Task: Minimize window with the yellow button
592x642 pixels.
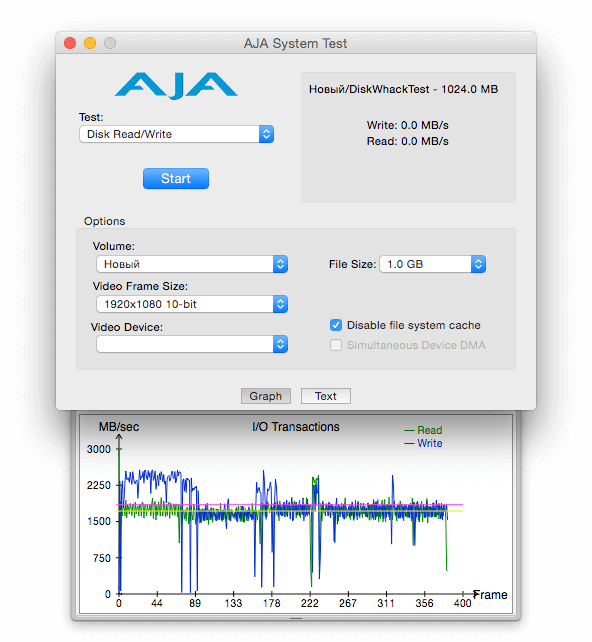Action: [x=90, y=43]
